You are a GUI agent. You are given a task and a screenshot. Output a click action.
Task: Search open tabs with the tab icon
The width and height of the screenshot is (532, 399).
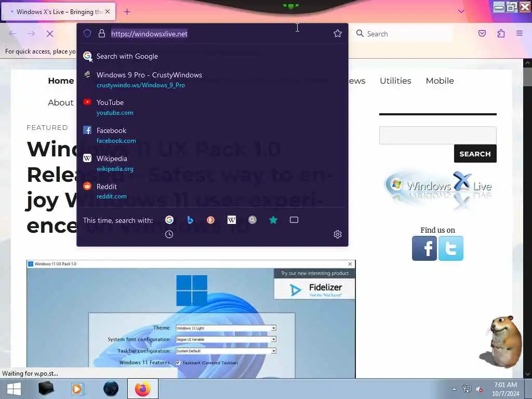(x=294, y=220)
